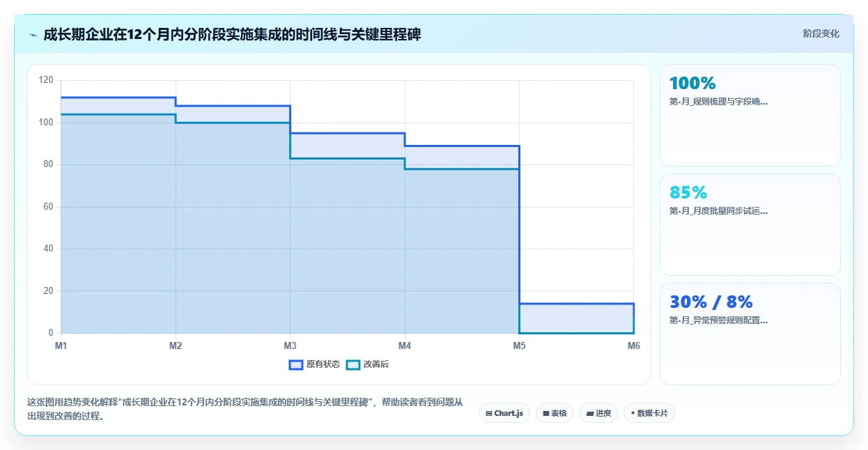Click the chart title text in the header
868x450 pixels.
tap(232, 34)
